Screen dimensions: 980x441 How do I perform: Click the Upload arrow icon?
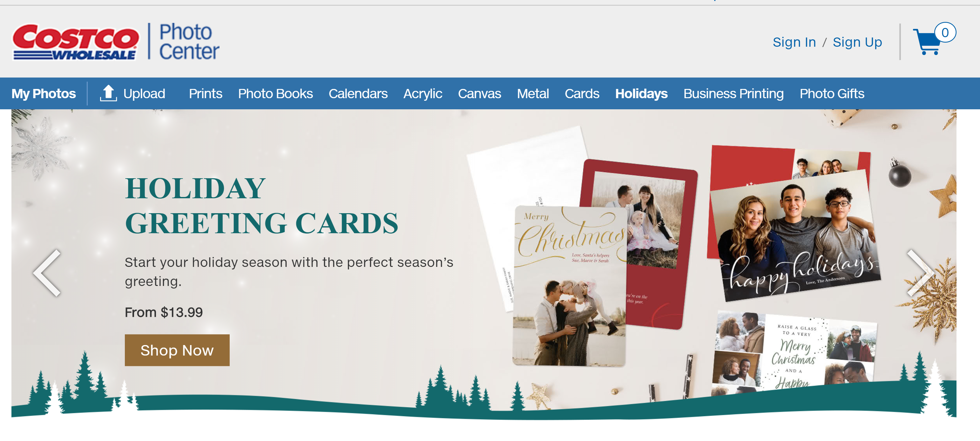[108, 93]
